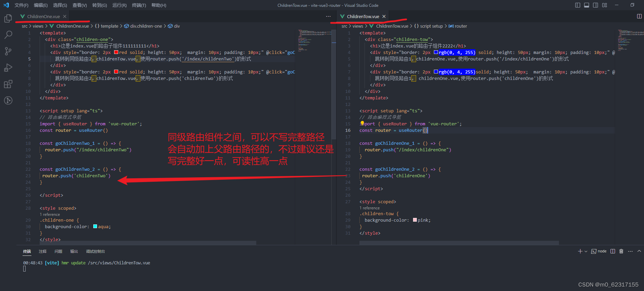This screenshot has height=291, width=644.
Task: Maximize panel with the up chevron
Action: pos(639,251)
